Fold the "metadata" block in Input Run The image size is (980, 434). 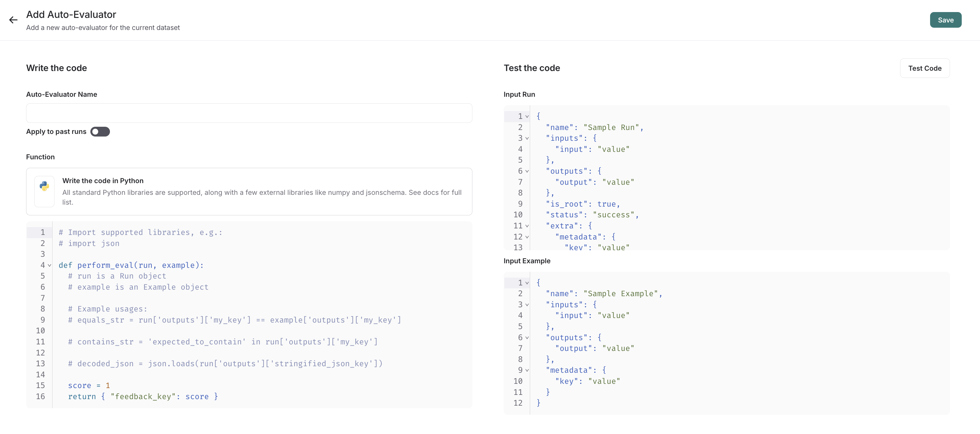click(527, 237)
